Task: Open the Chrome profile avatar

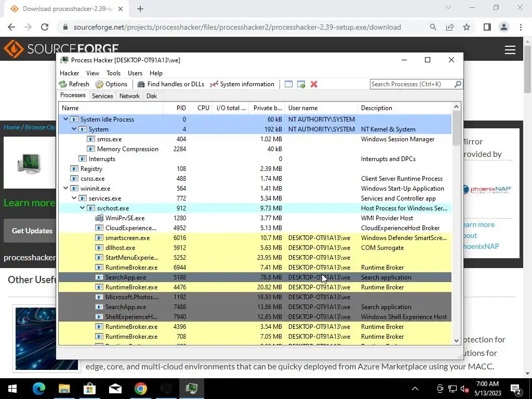Action: (504, 27)
